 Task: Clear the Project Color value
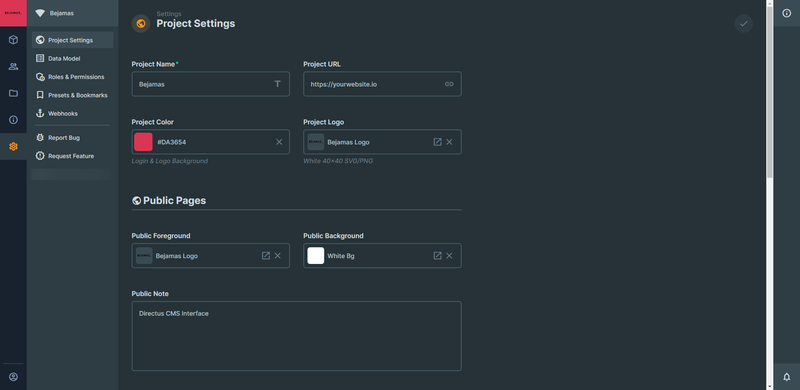[279, 142]
